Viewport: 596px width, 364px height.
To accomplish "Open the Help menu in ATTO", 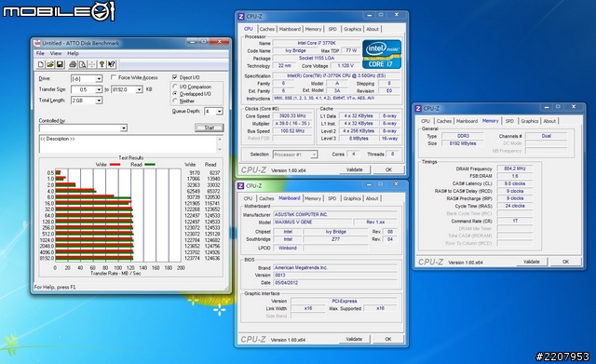I will [73, 54].
